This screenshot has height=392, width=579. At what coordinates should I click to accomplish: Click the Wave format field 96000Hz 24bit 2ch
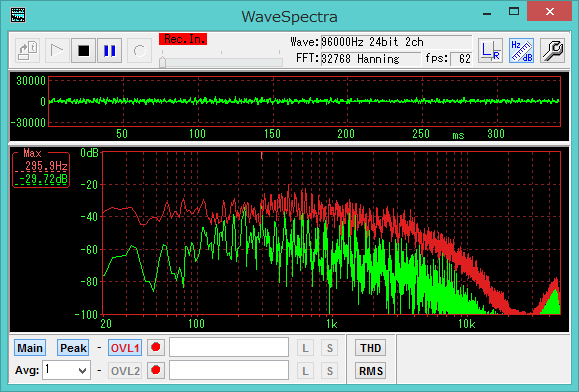396,42
